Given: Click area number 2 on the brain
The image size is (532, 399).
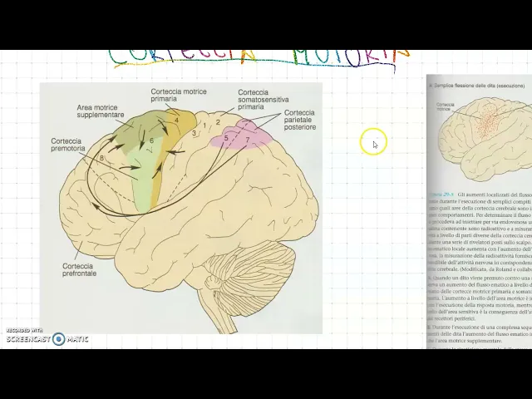Looking at the screenshot, I should (218, 122).
